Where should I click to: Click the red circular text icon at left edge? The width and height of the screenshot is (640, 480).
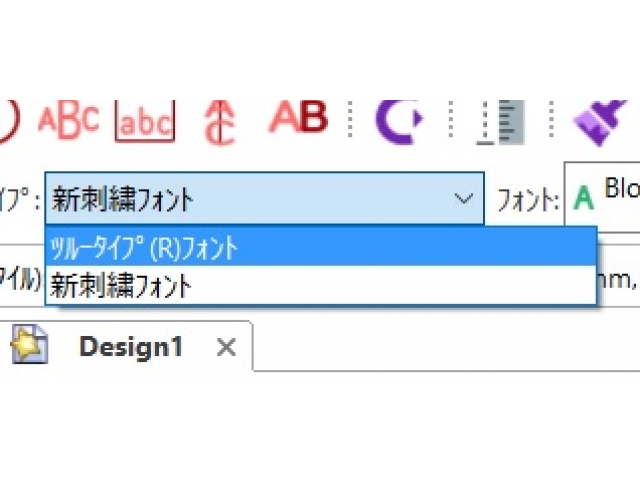8,120
